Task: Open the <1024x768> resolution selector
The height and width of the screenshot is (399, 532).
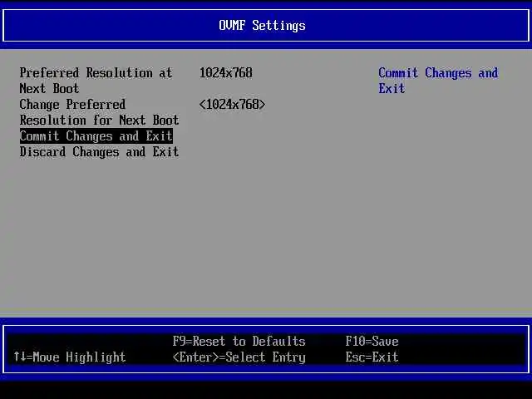Action: (232, 105)
